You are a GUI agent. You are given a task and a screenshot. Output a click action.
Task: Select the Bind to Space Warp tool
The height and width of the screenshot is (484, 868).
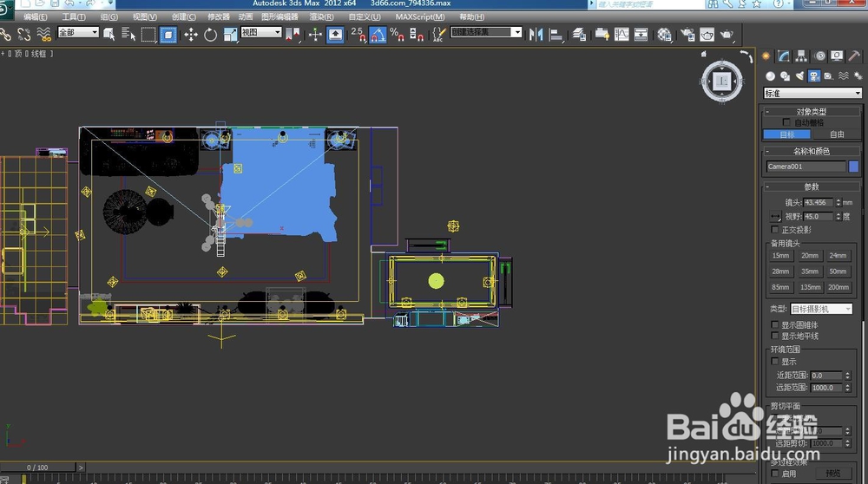click(43, 35)
